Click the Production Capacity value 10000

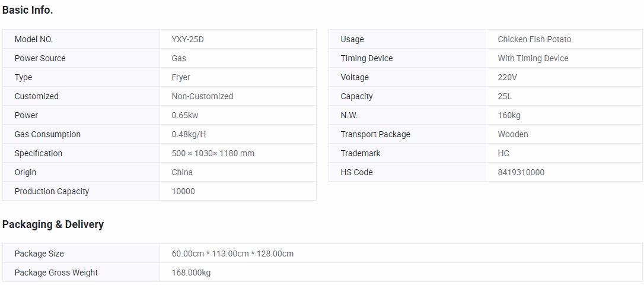[183, 191]
